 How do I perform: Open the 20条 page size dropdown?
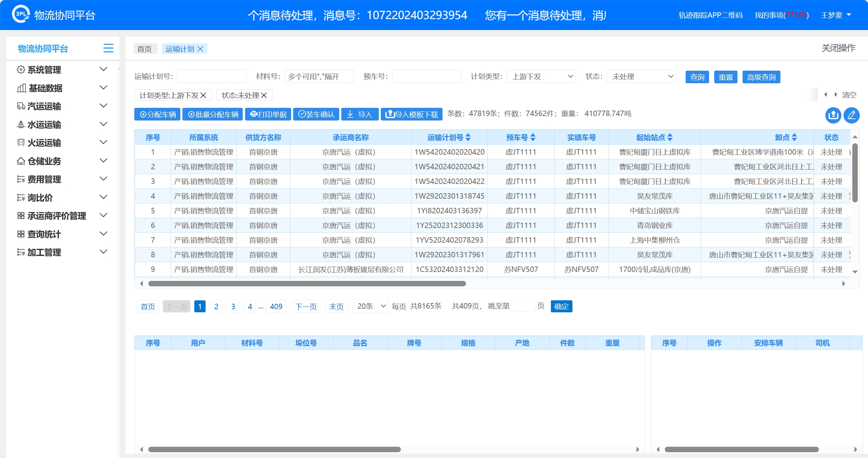371,306
